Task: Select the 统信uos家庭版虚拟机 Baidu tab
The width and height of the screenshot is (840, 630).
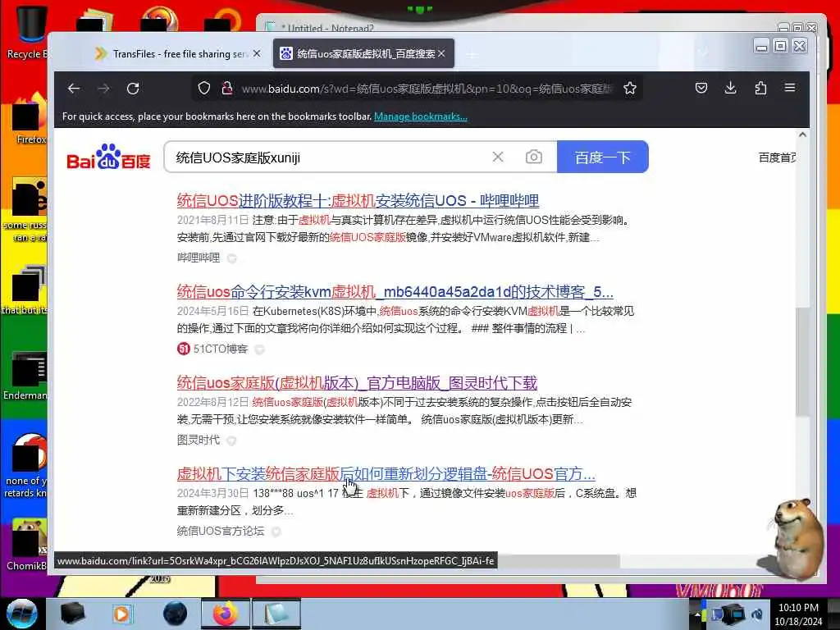Action: [x=363, y=53]
